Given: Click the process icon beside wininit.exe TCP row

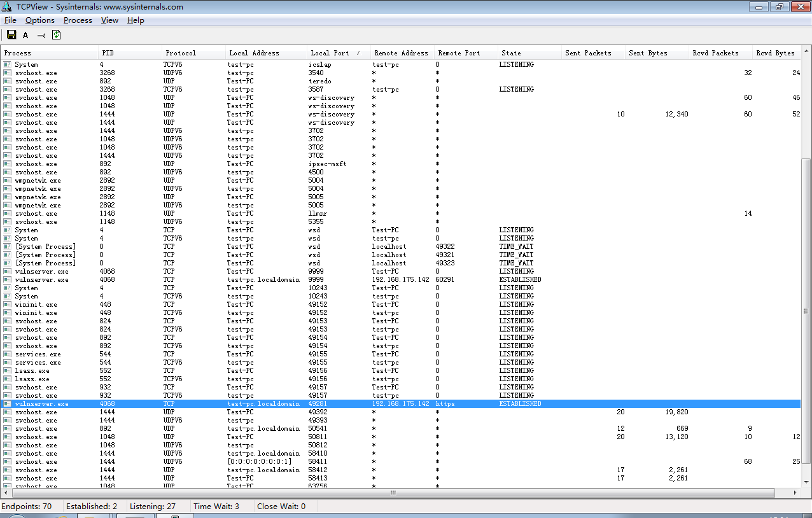Looking at the screenshot, I should (7, 305).
